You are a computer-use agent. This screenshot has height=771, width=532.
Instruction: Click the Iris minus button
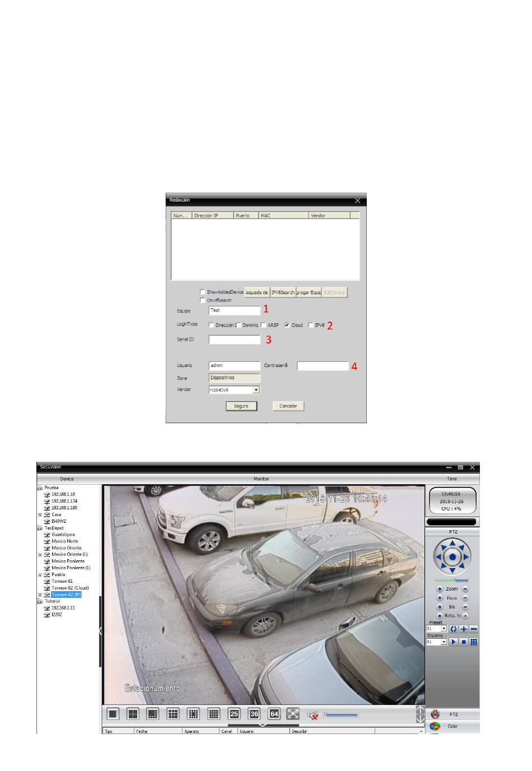pos(465,607)
